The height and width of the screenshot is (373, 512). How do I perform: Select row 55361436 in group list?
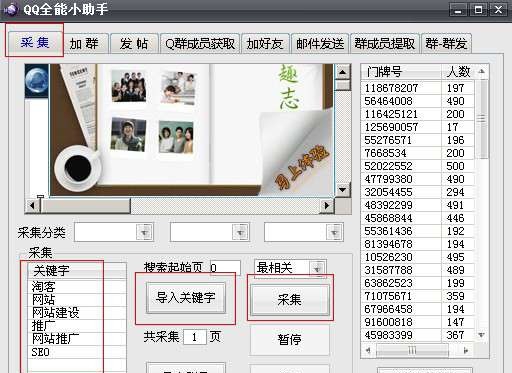pos(417,231)
